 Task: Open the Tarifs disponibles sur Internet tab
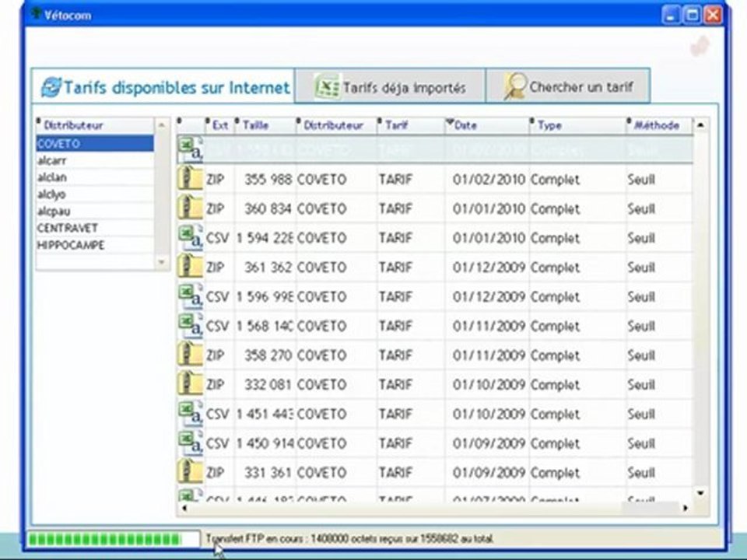click(163, 86)
